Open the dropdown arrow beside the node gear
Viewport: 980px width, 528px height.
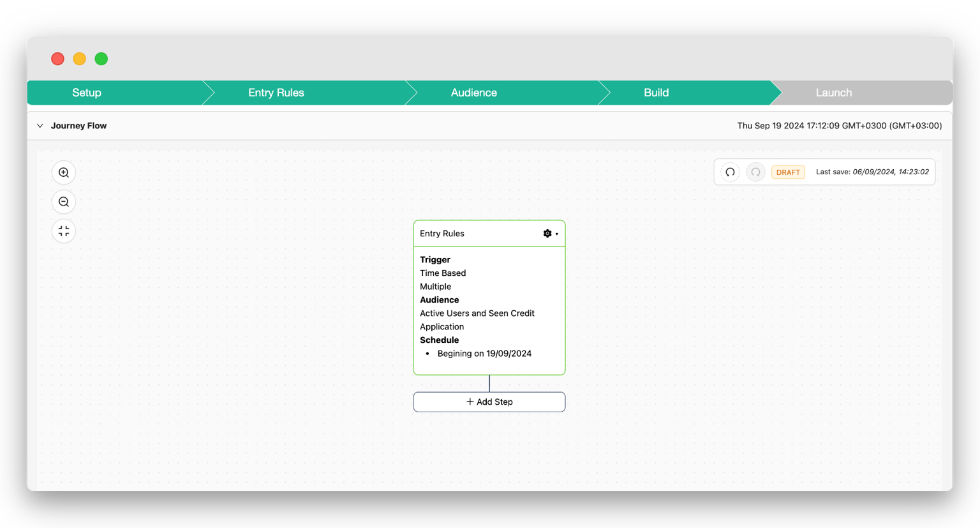(556, 234)
